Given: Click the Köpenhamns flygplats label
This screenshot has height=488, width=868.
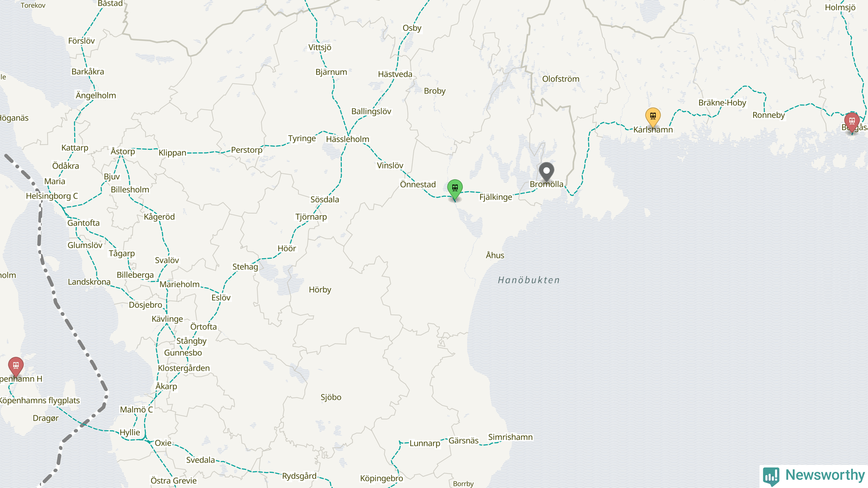Looking at the screenshot, I should point(40,400).
